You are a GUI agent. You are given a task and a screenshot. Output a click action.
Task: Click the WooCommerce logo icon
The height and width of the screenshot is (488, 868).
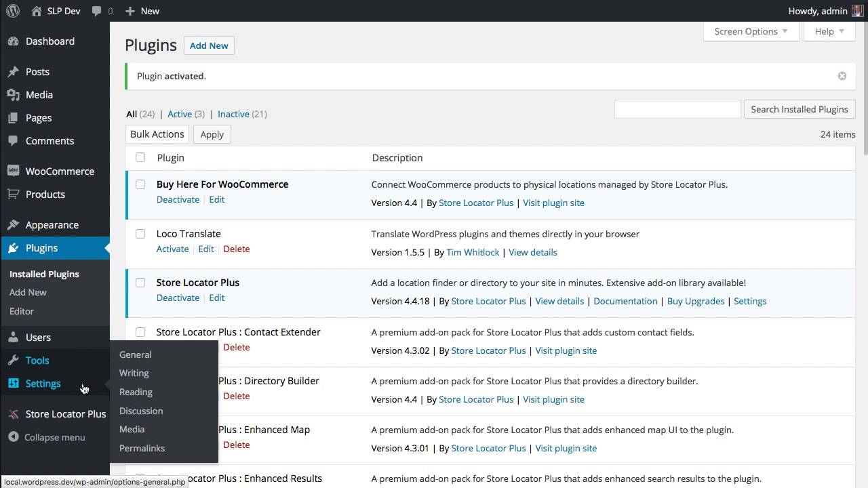(13, 171)
